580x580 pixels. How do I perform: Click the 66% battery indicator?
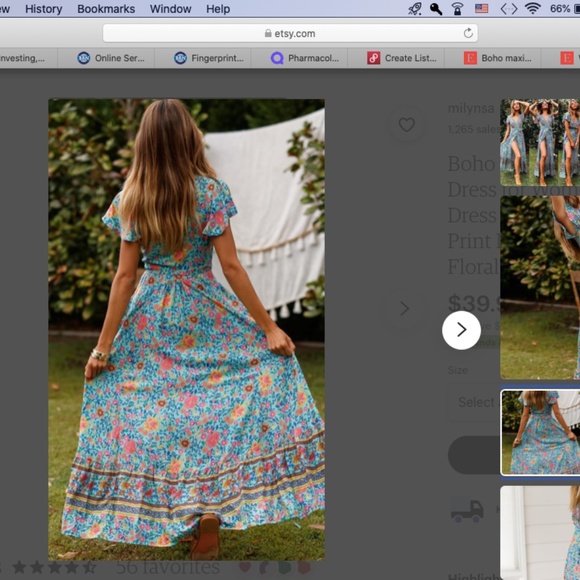(x=564, y=9)
